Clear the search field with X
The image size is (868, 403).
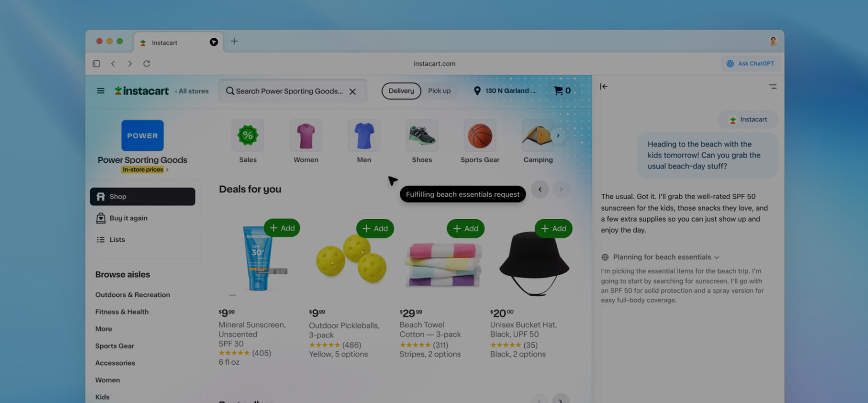352,91
